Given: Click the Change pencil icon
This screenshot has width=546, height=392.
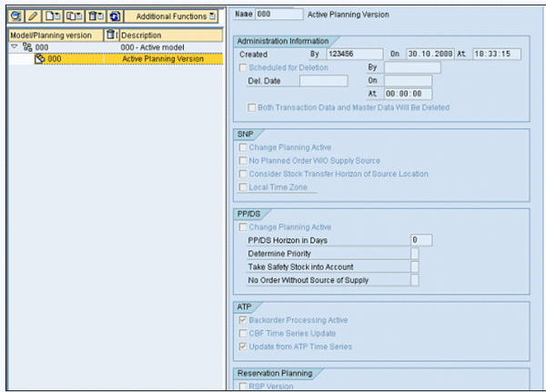Looking at the screenshot, I should (x=31, y=16).
